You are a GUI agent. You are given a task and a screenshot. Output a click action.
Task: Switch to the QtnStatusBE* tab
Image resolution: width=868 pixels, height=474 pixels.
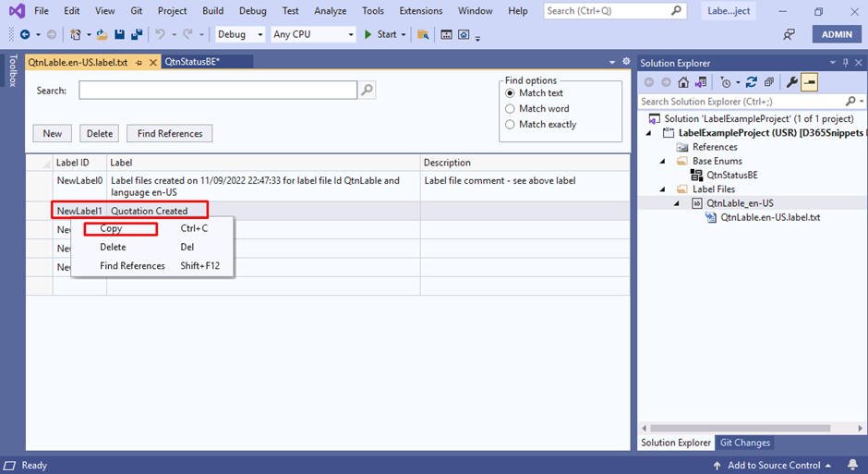coord(192,62)
